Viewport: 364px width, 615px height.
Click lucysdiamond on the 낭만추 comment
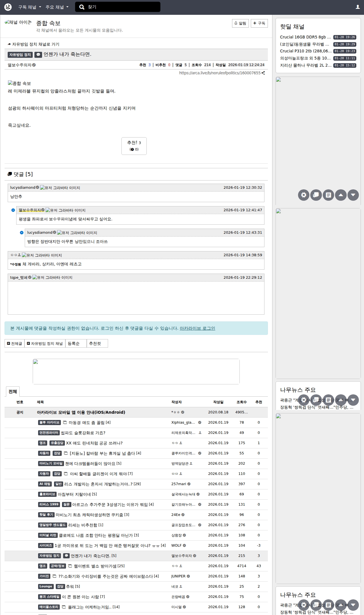pos(23,188)
